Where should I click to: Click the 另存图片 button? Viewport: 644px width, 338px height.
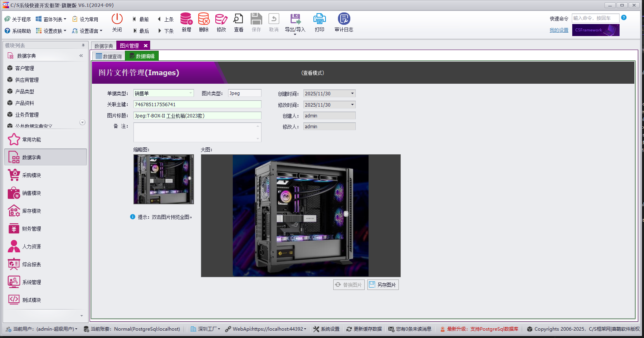pos(383,285)
